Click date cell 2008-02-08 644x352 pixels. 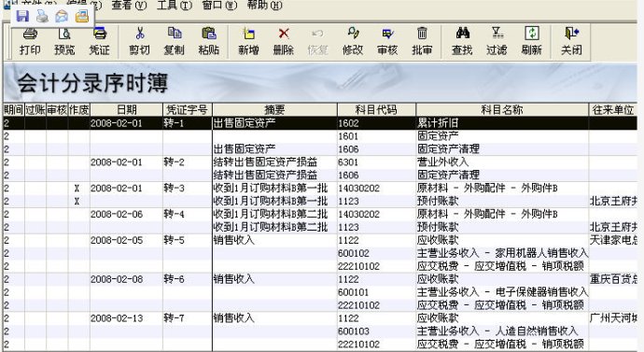126,279
